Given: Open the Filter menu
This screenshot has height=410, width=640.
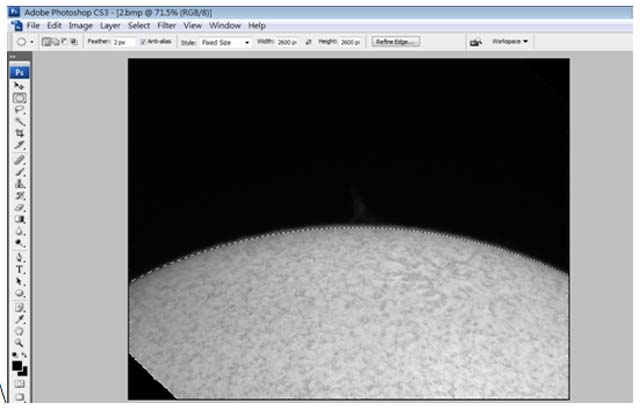Looking at the screenshot, I should point(168,24).
